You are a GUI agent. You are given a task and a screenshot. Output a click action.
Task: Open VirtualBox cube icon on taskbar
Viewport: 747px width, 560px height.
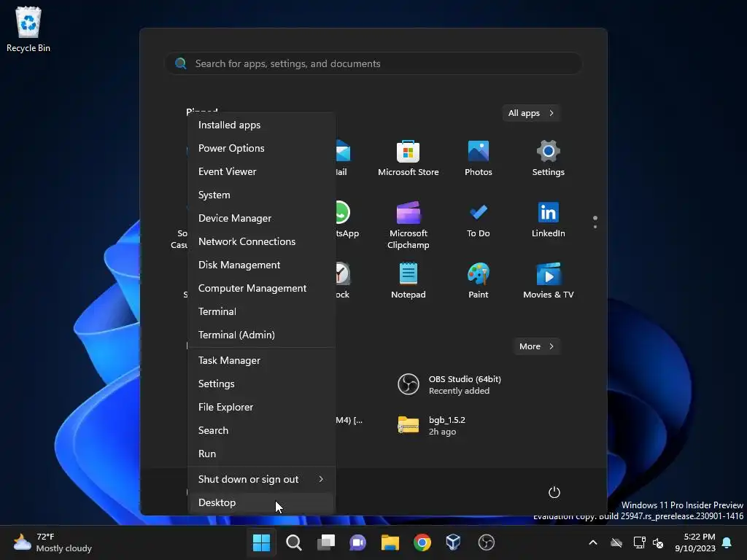coord(453,542)
